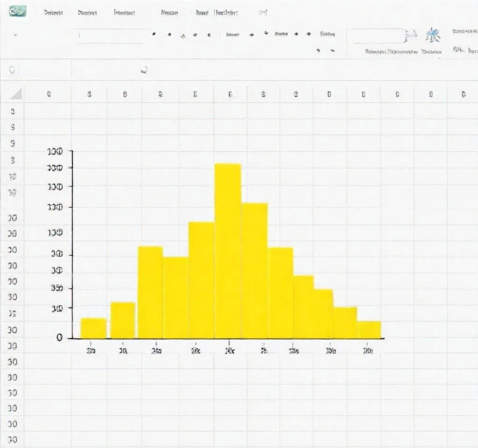
Task: Click the arrow icon beside the toolbar search box
Action: tap(411, 35)
